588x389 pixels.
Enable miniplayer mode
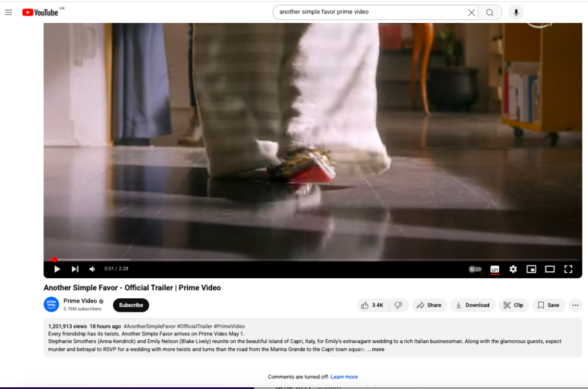pyautogui.click(x=532, y=269)
